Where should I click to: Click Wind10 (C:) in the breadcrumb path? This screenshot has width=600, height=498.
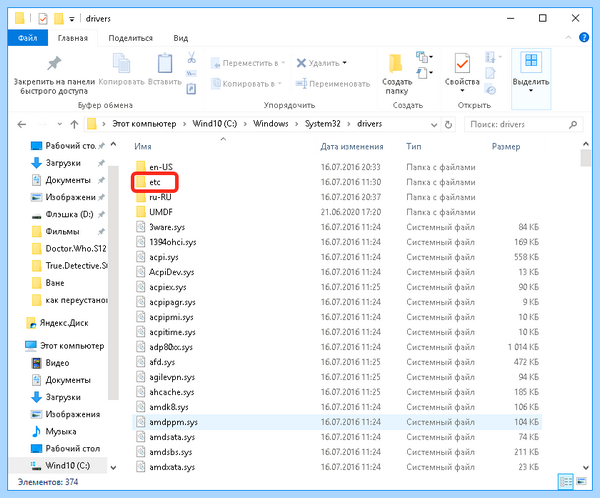(215, 124)
